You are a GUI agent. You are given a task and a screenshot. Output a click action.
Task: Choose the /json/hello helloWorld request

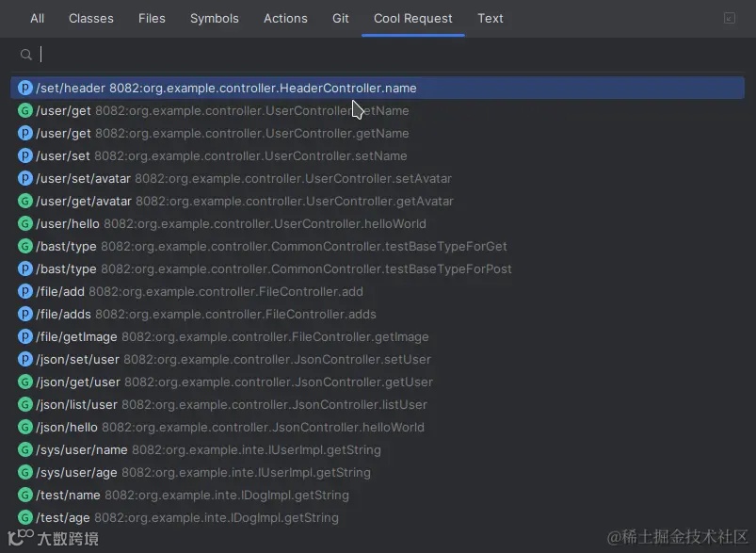pos(230,428)
